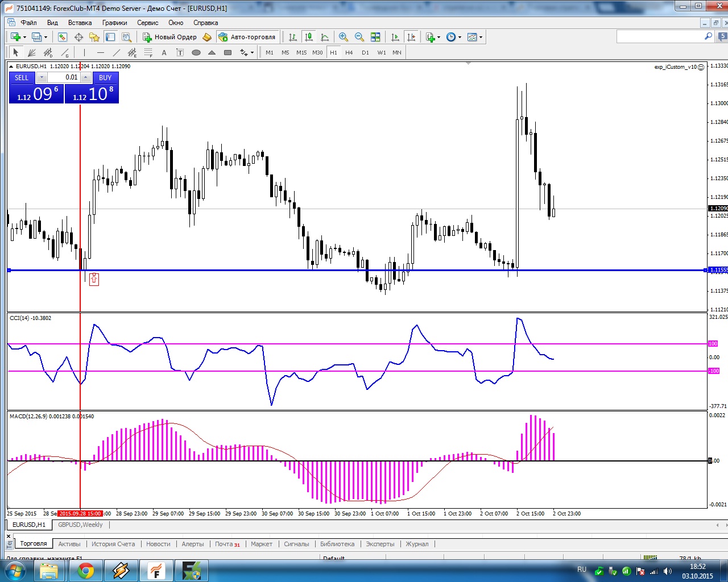Viewport: 728px width, 582px height.
Task: Open the one-click volume dropdown arrow
Action: pos(42,77)
